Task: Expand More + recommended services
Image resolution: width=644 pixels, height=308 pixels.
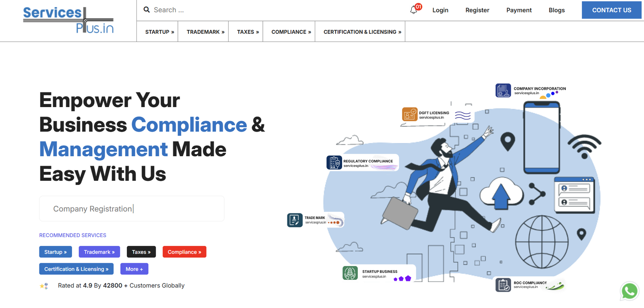Action: point(134,269)
